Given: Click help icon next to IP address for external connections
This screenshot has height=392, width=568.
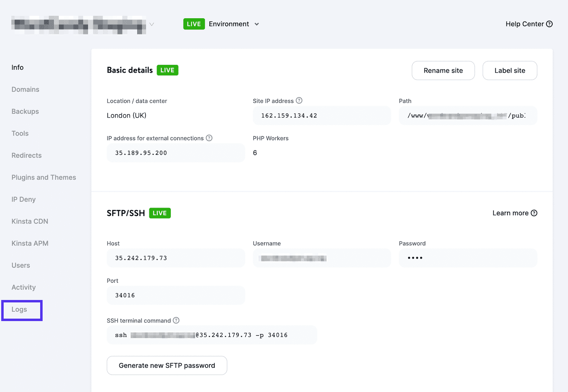Looking at the screenshot, I should (x=209, y=138).
